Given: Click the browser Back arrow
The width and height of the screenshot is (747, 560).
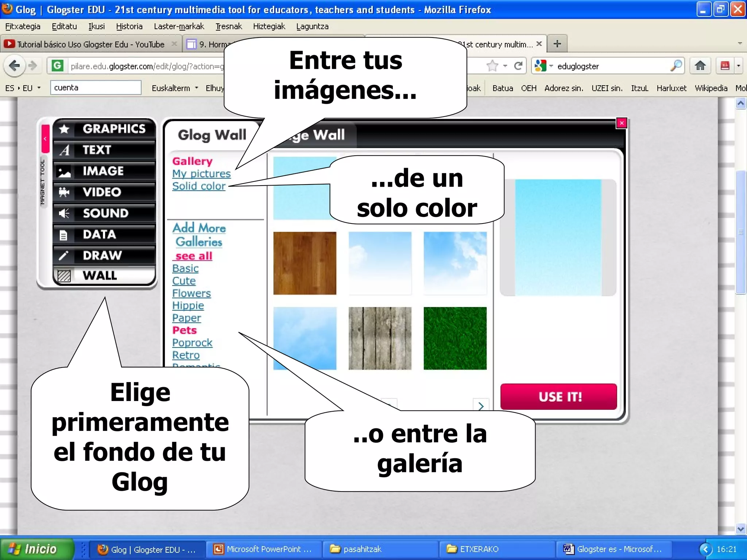Looking at the screenshot, I should (15, 66).
